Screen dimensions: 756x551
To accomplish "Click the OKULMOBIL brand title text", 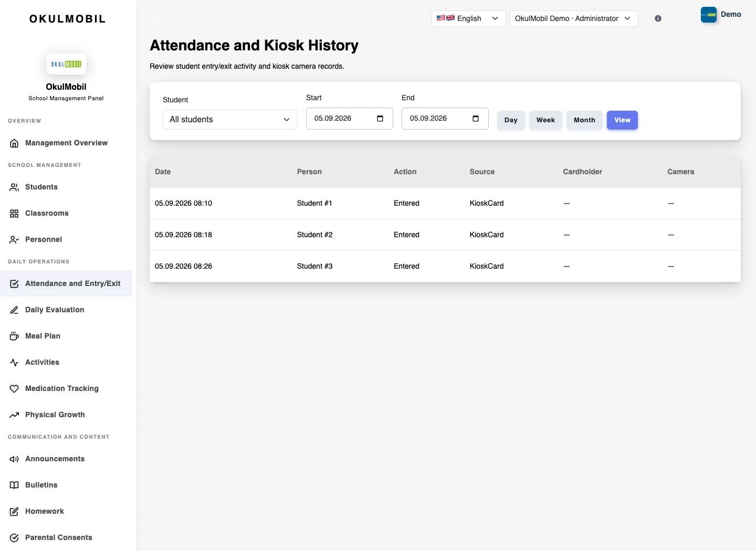I will pos(67,19).
